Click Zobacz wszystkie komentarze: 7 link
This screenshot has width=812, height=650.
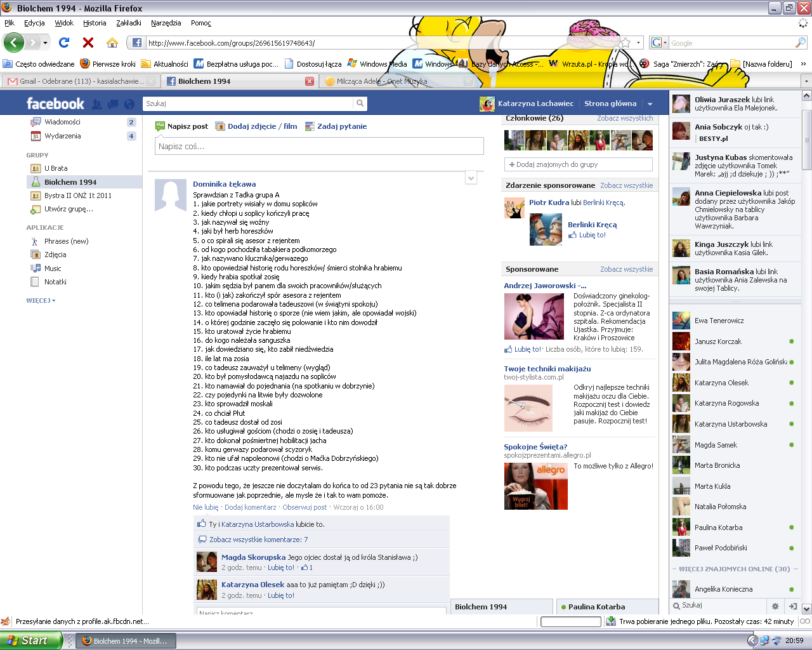258,540
